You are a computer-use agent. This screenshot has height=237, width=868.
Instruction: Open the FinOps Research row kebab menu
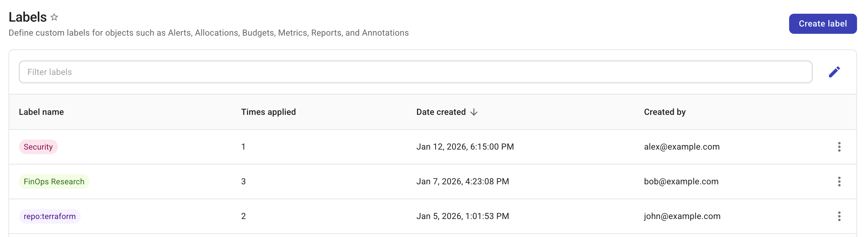pos(839,181)
